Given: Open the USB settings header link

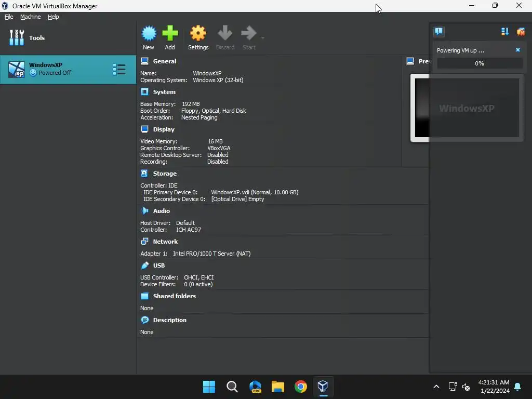Looking at the screenshot, I should click(159, 265).
